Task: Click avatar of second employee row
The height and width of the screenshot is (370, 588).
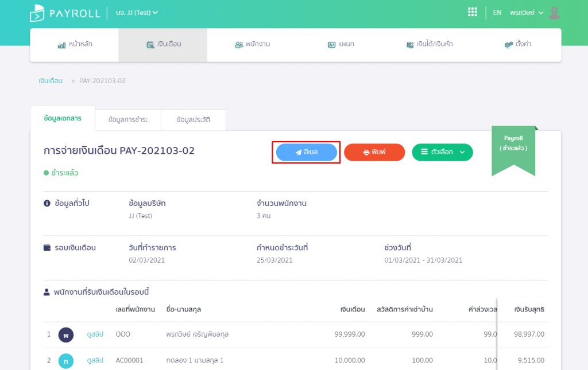Action: click(x=66, y=360)
